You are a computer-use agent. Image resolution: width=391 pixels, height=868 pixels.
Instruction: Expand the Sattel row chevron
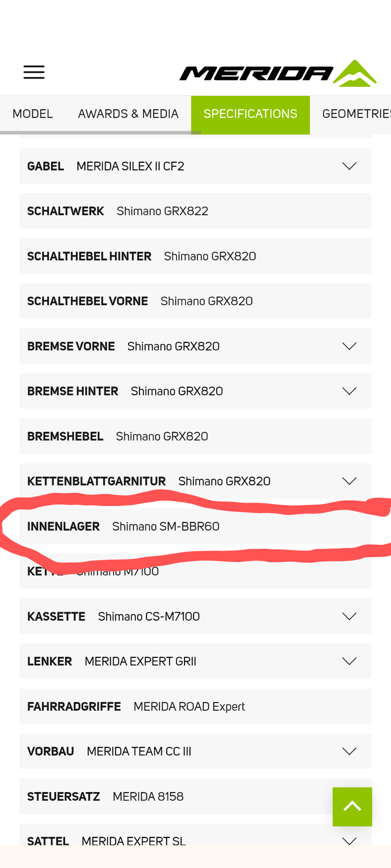pos(349,841)
